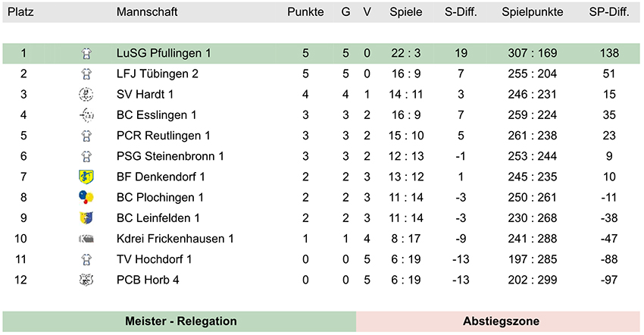This screenshot has height=335, width=644.
Task: Click the BC Plochingen 1 colored balls logo
Action: tap(86, 197)
